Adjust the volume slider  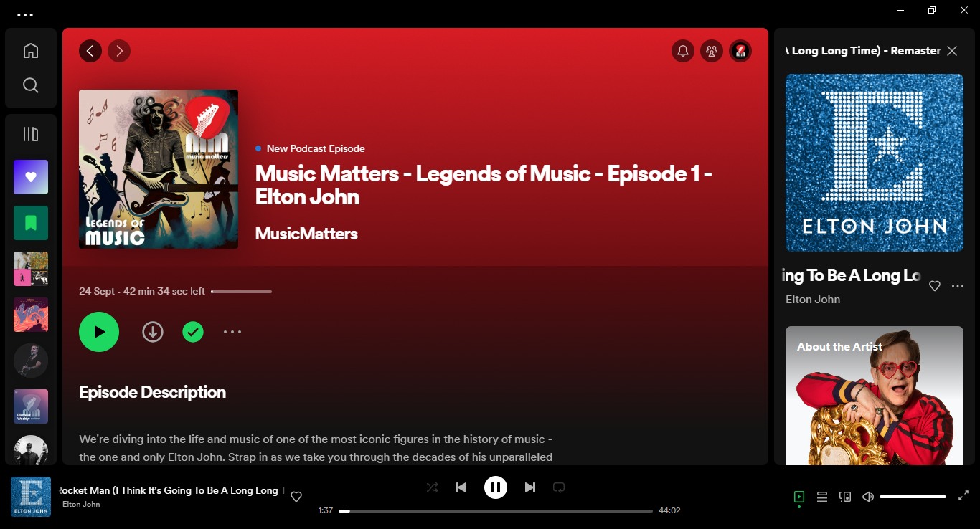click(913, 497)
